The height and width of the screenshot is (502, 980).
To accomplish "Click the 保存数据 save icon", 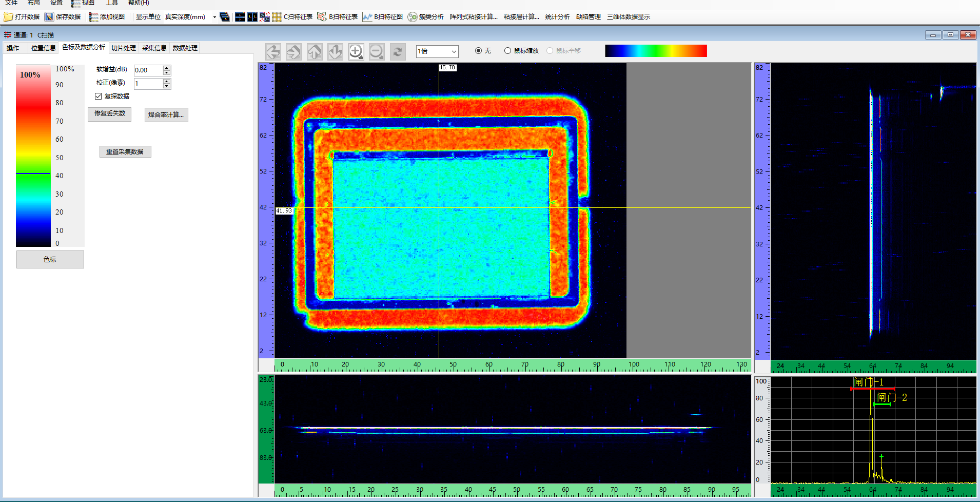I will [49, 17].
